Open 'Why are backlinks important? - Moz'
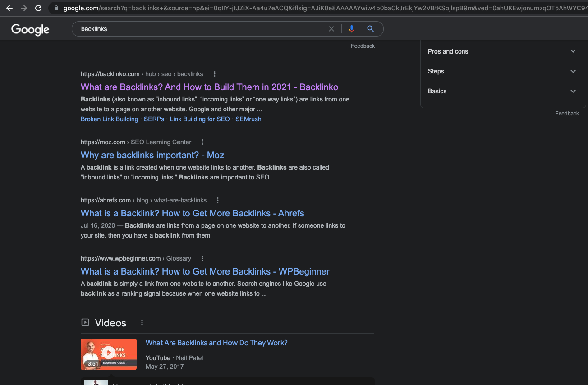Viewport: 588px width, 385px height. [152, 155]
